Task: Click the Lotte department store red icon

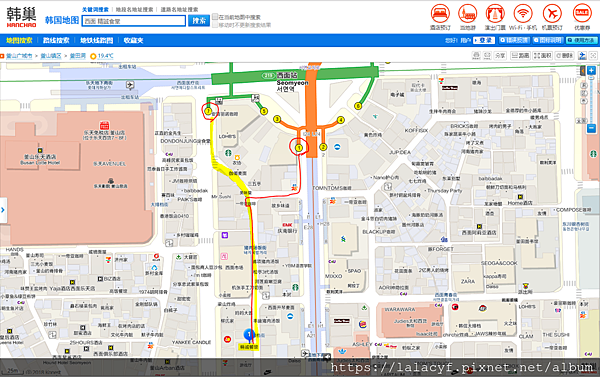Action: tap(104, 125)
